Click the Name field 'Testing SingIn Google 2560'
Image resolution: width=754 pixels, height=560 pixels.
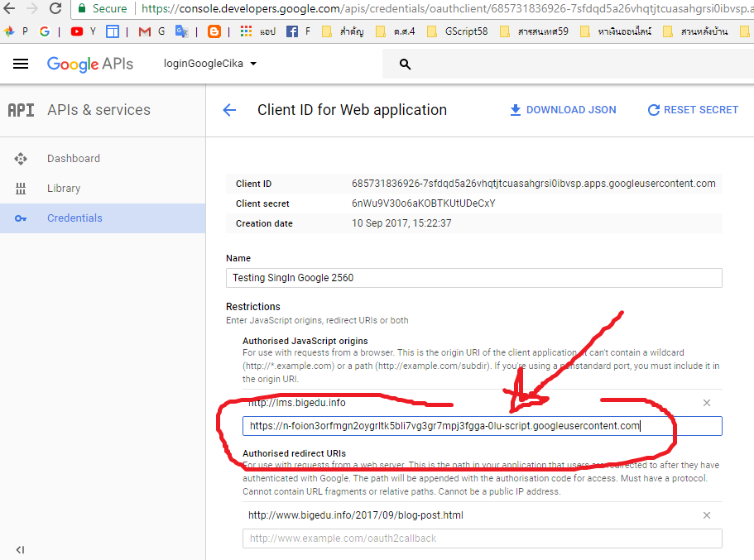(x=474, y=278)
